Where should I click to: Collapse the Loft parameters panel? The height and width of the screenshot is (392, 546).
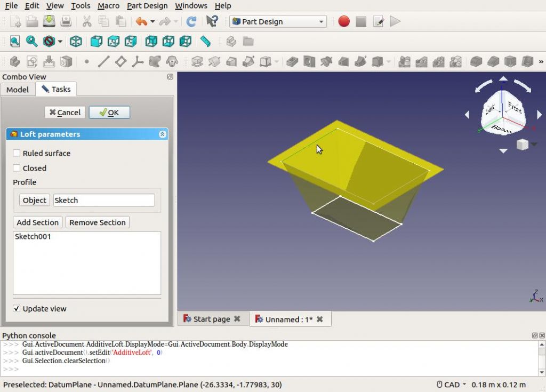(163, 134)
